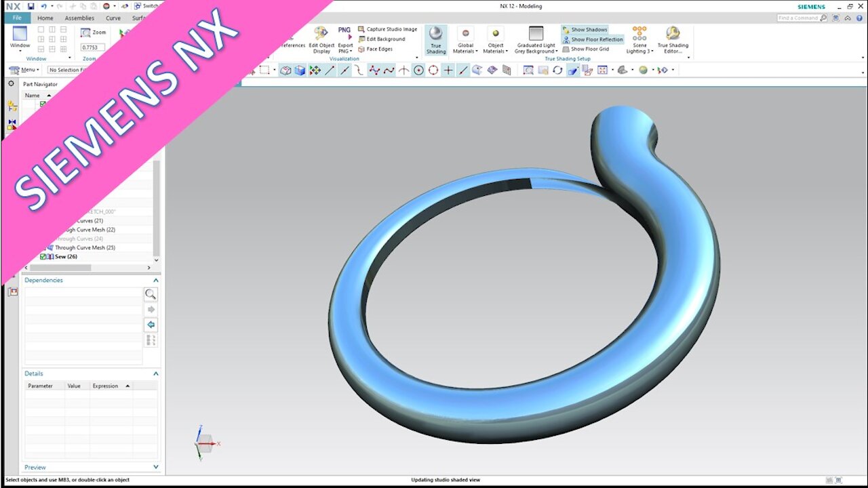
Task: Click the control point snap icon
Action: tap(359, 70)
